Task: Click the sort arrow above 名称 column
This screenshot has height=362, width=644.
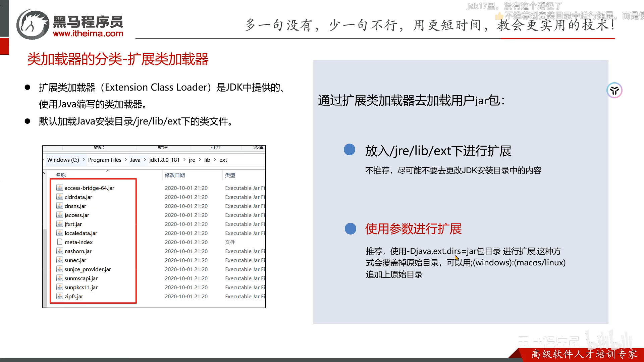Action: click(108, 171)
